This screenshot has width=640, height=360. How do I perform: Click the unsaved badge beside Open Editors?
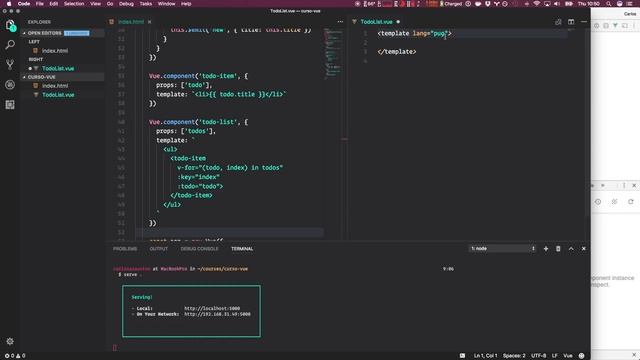[76, 33]
